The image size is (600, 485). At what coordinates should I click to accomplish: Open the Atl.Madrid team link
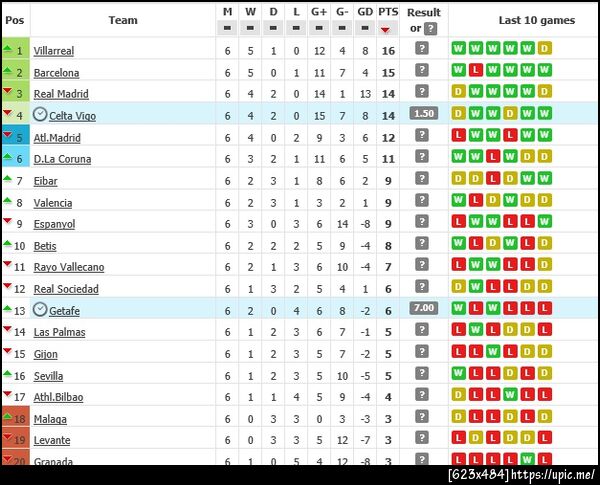tap(56, 138)
